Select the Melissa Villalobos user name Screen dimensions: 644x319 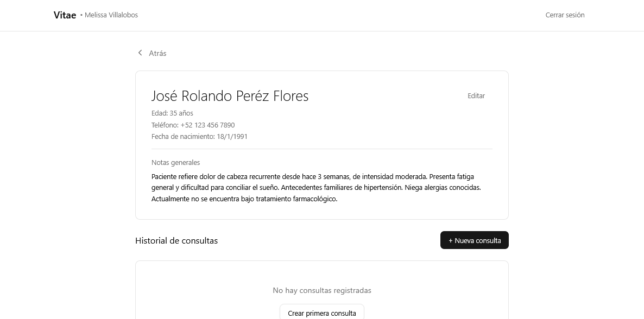click(111, 15)
